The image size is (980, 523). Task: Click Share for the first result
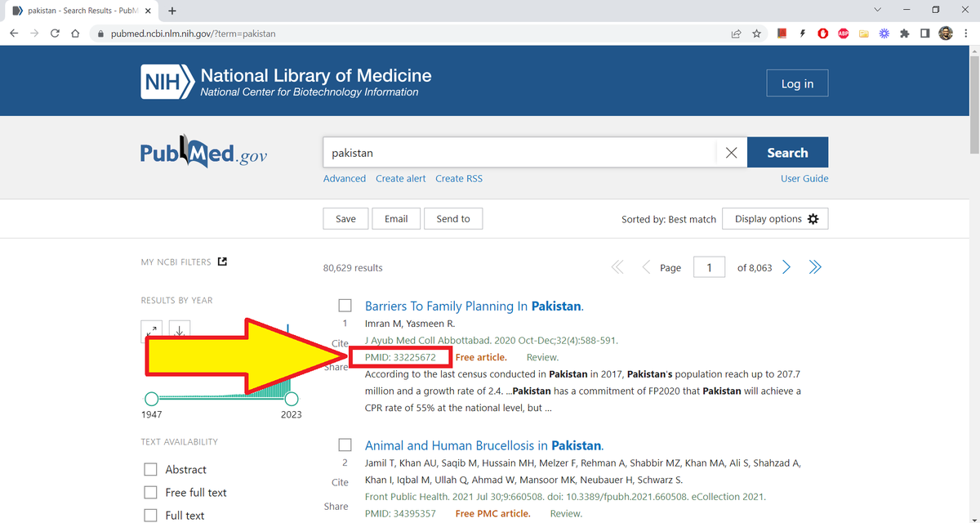pyautogui.click(x=336, y=367)
